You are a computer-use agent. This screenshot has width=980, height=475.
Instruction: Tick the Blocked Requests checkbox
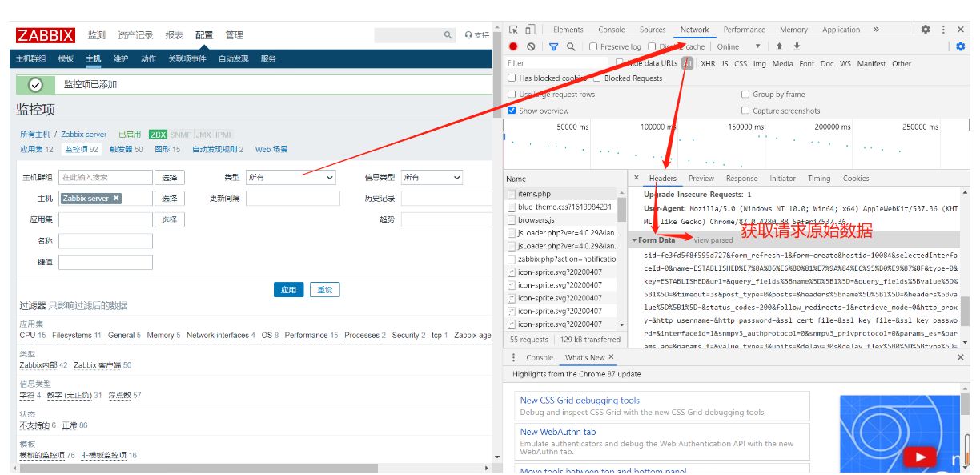click(x=597, y=78)
